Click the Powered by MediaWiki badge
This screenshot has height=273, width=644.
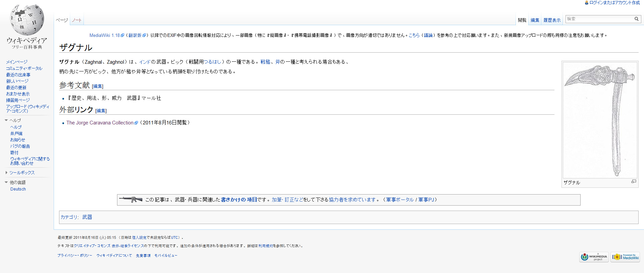625,257
